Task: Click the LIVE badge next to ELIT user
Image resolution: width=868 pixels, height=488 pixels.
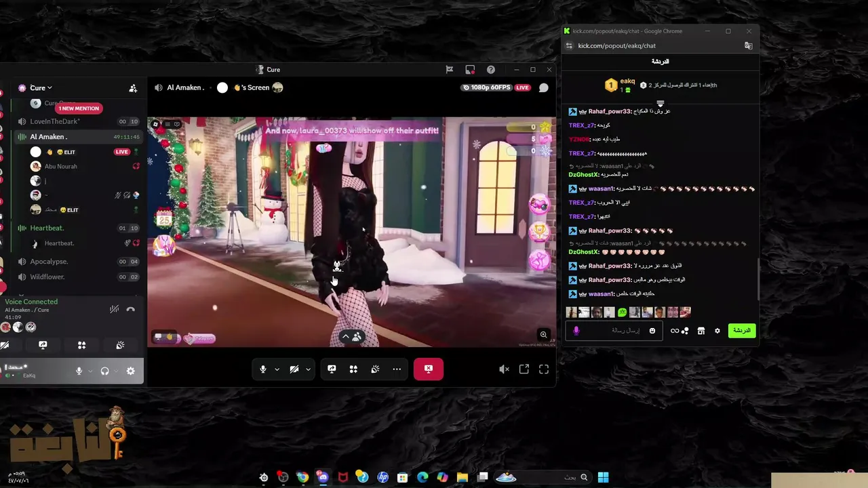Action: [121, 152]
